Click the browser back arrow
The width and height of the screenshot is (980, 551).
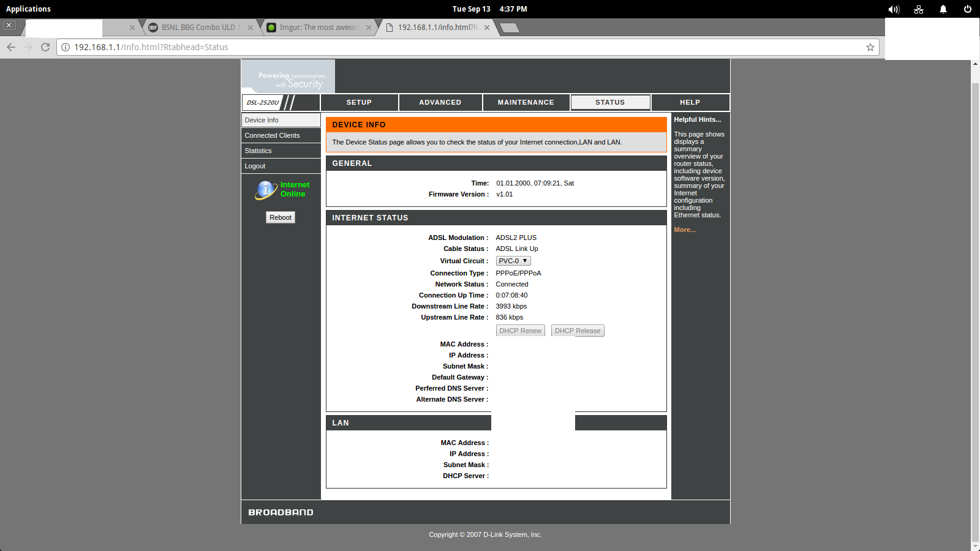11,47
